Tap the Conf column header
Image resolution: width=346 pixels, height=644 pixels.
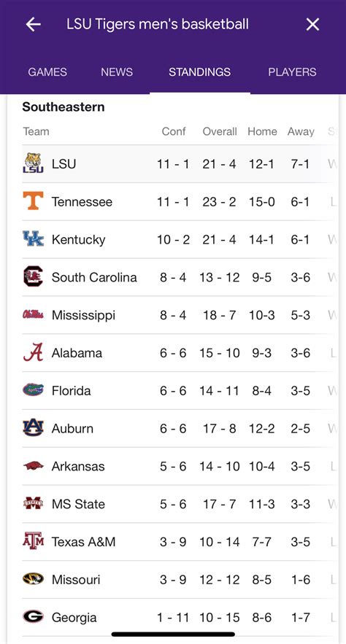point(174,131)
